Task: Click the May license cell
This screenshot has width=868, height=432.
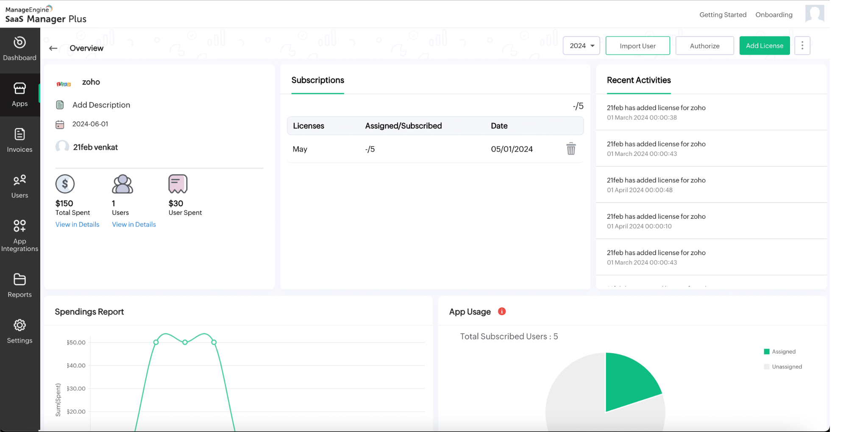Action: pos(300,149)
